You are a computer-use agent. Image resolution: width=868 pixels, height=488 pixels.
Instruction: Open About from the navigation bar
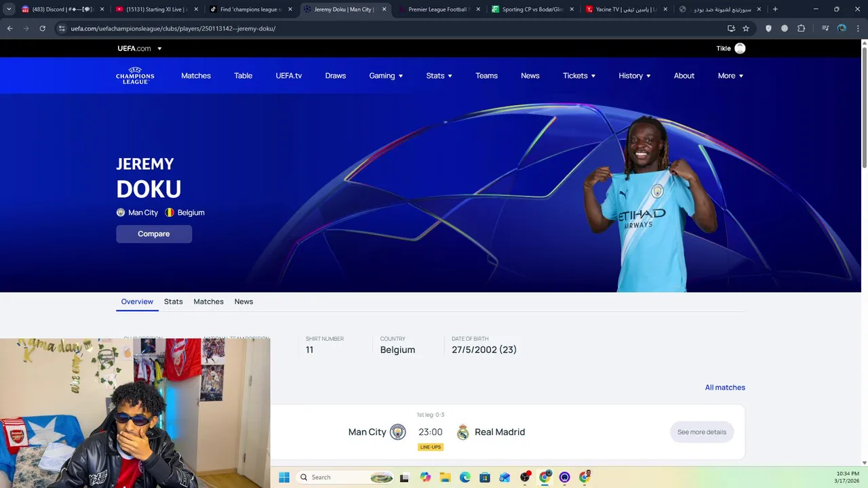tap(684, 76)
